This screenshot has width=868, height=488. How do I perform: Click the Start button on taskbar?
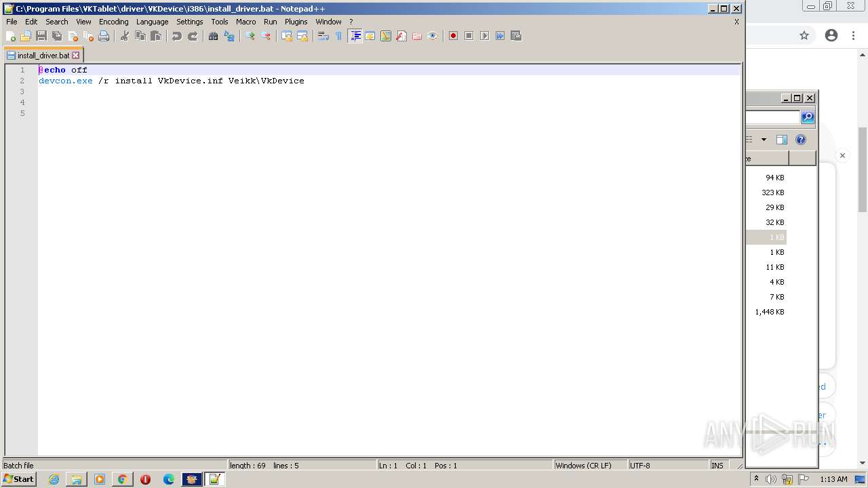pos(19,479)
